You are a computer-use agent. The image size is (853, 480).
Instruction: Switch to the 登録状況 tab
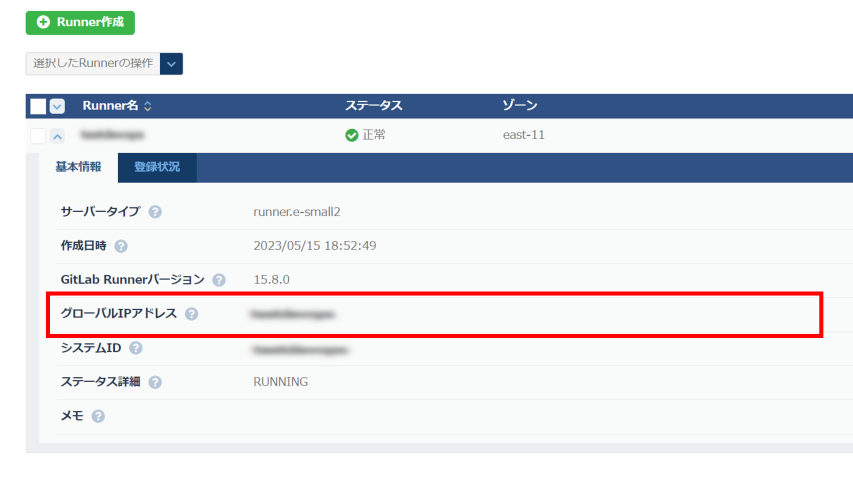pyautogui.click(x=157, y=167)
